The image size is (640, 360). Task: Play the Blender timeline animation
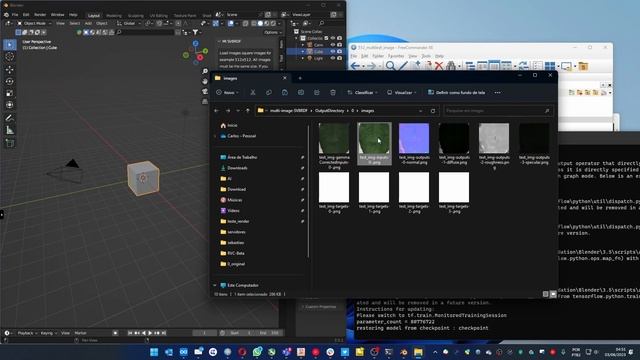150,333
